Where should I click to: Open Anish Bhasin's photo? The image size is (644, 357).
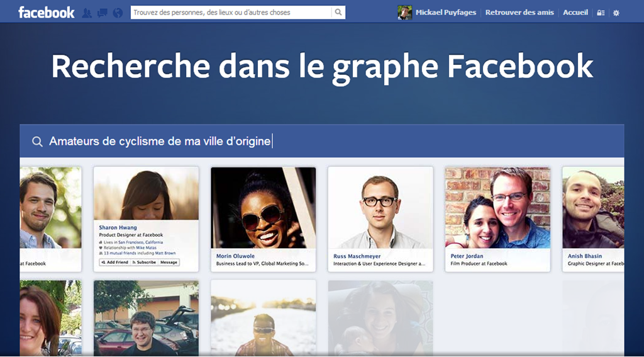(594, 208)
